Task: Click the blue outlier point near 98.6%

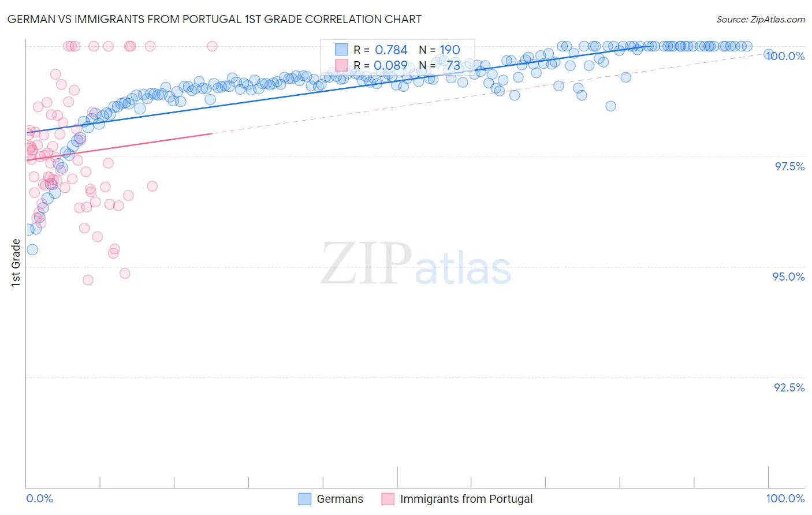Action: point(610,106)
